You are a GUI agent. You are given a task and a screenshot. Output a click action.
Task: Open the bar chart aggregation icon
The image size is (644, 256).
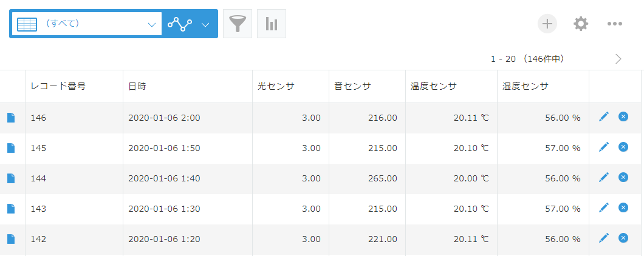[x=272, y=24]
